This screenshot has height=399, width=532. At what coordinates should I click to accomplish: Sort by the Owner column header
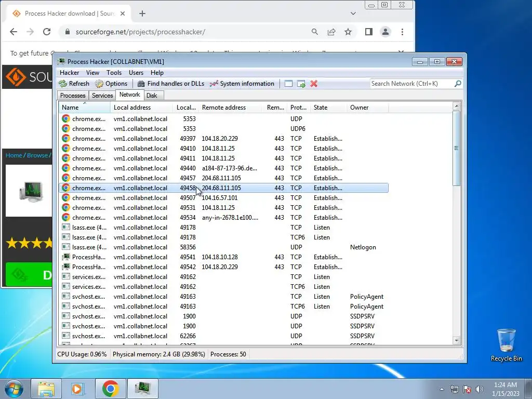[x=367, y=107]
